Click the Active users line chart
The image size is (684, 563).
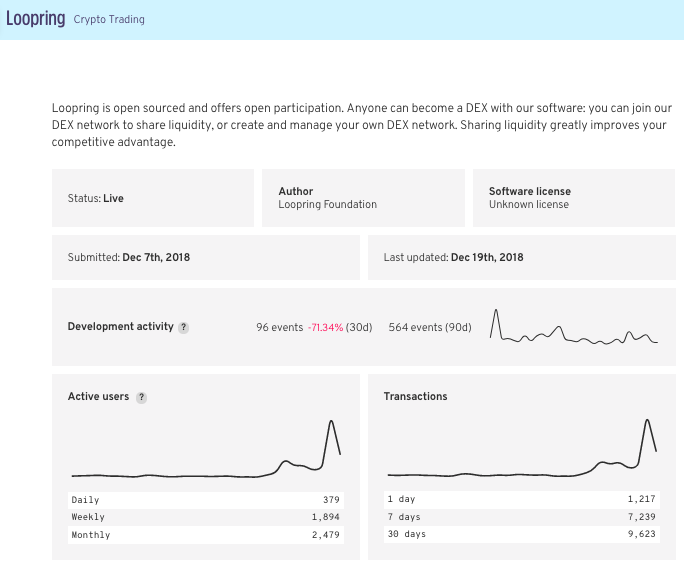[206, 449]
